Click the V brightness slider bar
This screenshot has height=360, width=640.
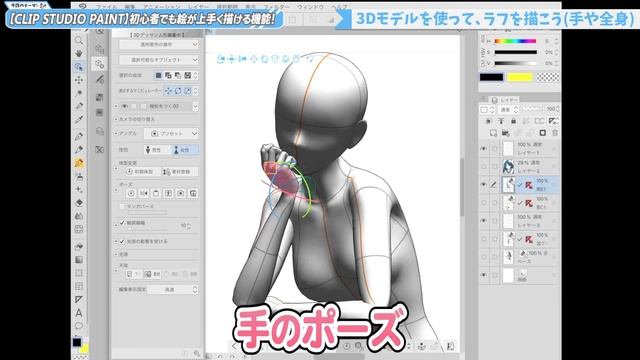(x=515, y=63)
